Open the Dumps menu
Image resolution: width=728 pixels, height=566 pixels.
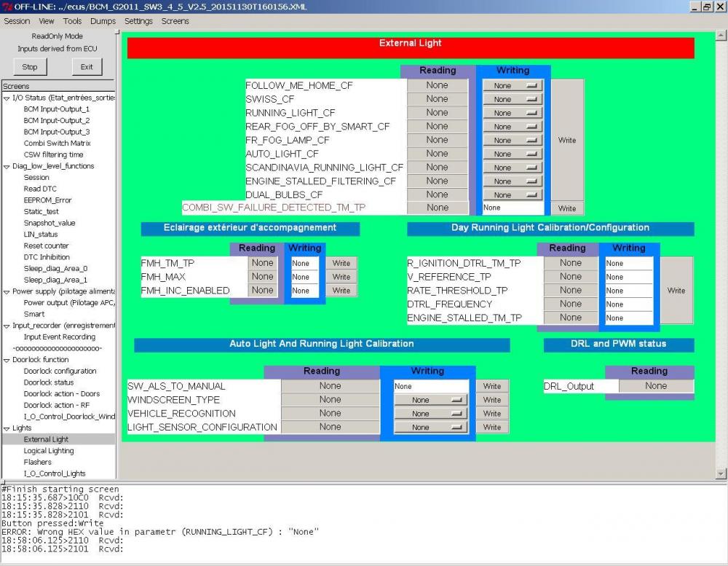coord(103,21)
